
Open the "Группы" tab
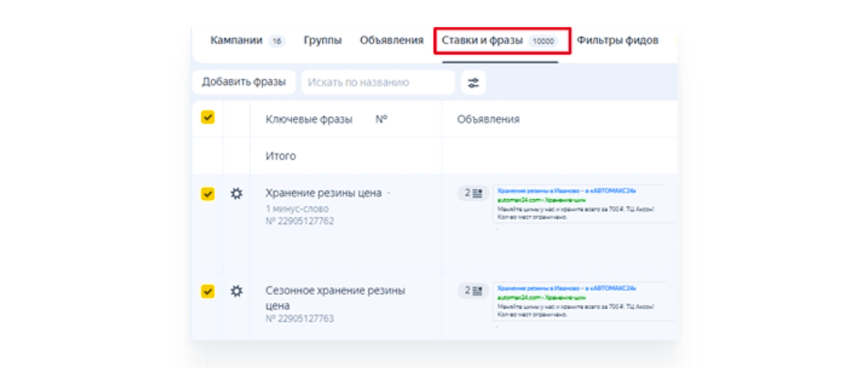(x=323, y=40)
